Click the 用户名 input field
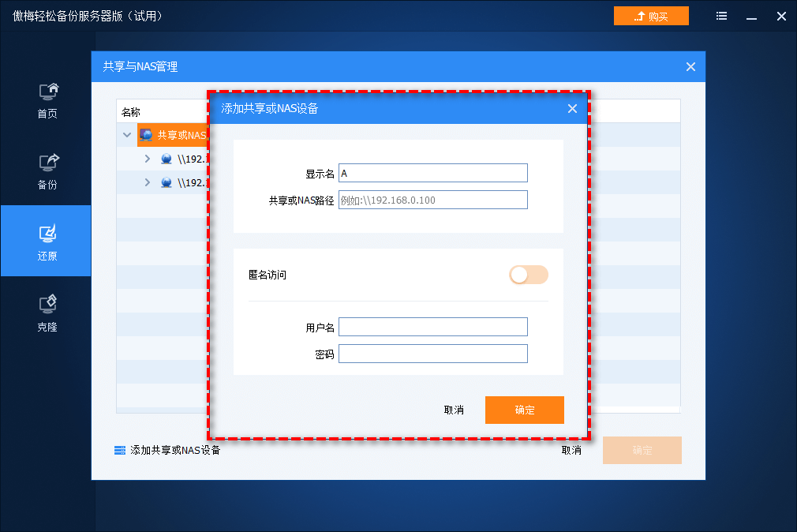The image size is (797, 532). [433, 327]
